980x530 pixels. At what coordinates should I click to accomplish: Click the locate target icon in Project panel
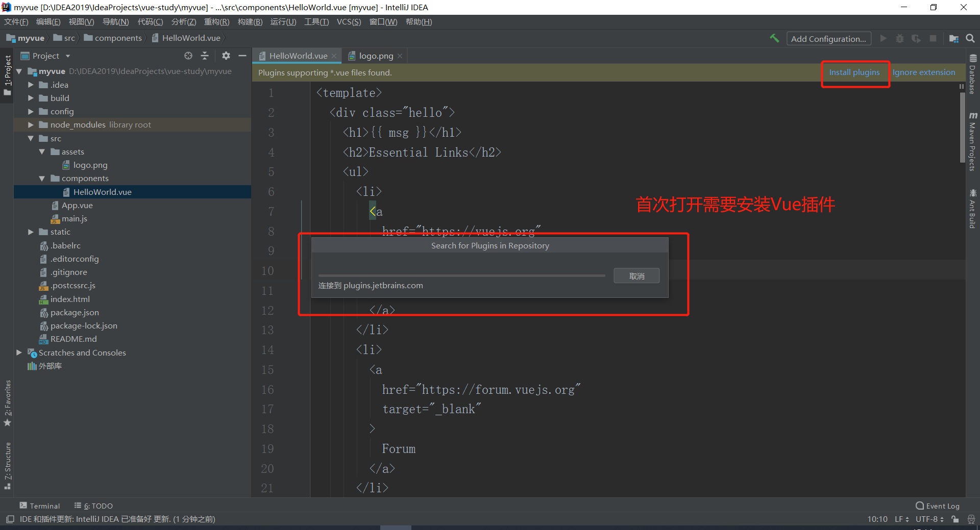pos(188,56)
